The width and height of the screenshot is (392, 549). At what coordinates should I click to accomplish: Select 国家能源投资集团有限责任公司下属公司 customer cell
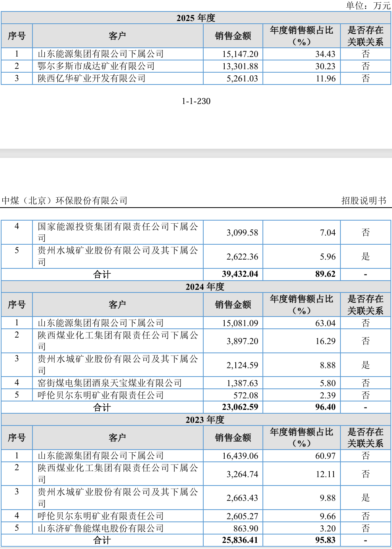pyautogui.click(x=118, y=232)
